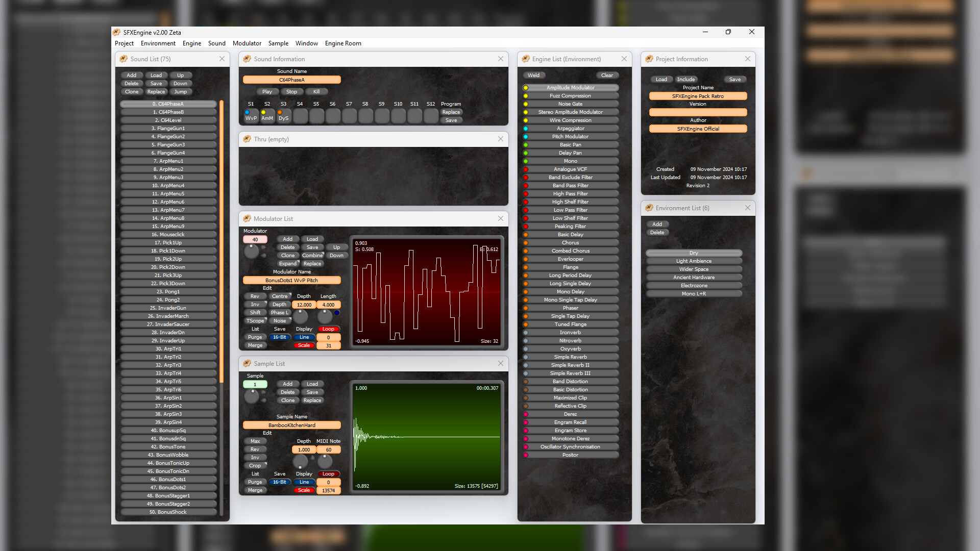This screenshot has width=980, height=551.
Task: Click Clear in the Engine List panel
Action: pos(607,75)
